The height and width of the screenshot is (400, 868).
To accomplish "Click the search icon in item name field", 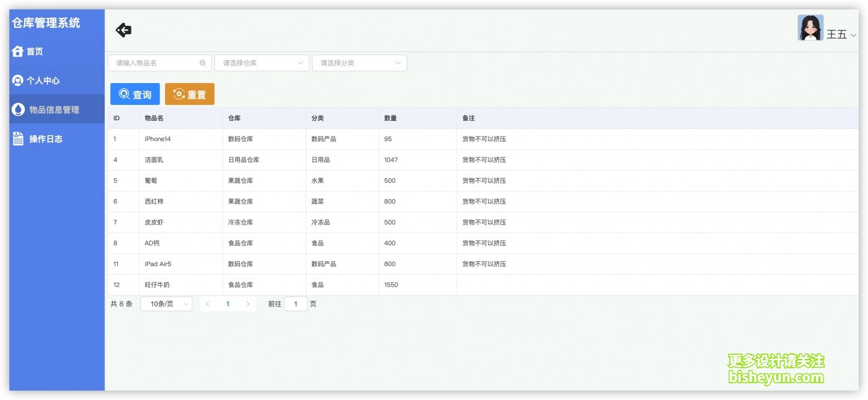I will coord(203,63).
